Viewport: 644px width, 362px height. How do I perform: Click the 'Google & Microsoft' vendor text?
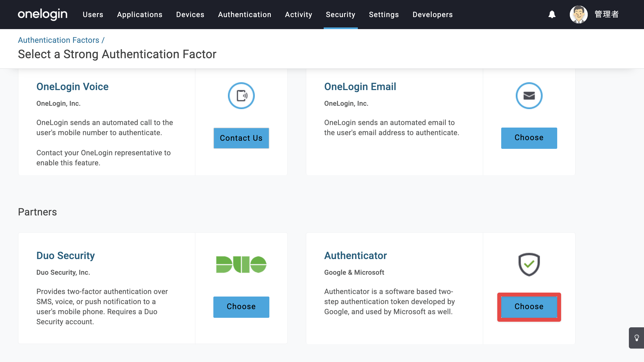tap(354, 272)
